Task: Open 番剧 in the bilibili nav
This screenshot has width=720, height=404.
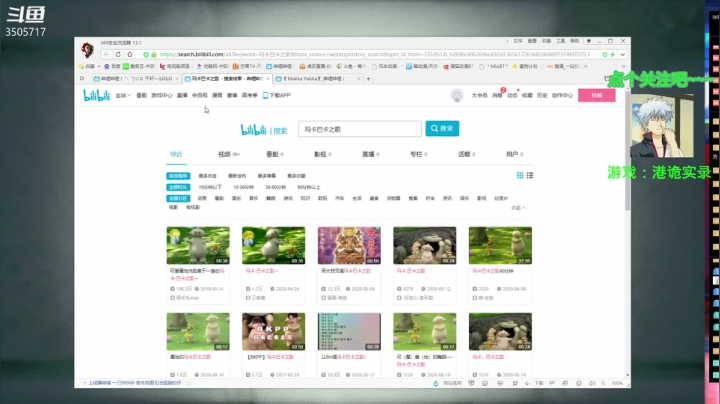Action: [141, 95]
